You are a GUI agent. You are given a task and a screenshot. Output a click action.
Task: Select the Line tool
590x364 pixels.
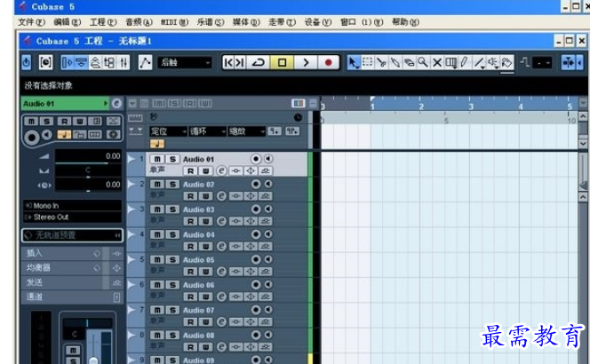[479, 62]
